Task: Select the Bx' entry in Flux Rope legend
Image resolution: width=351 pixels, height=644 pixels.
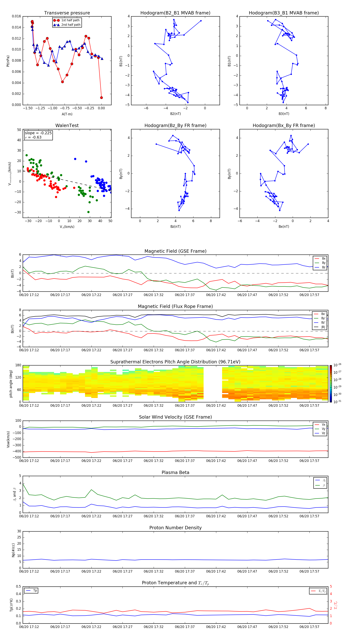Action: [320, 314]
